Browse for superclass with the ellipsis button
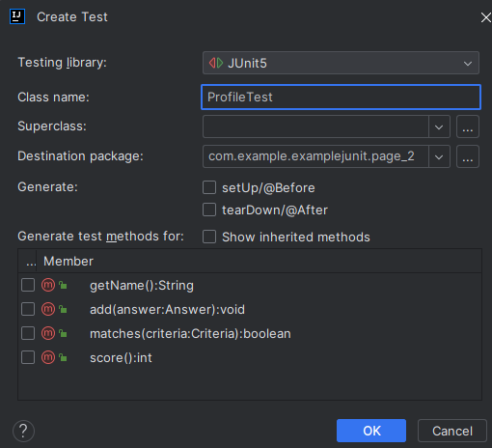 (x=468, y=126)
